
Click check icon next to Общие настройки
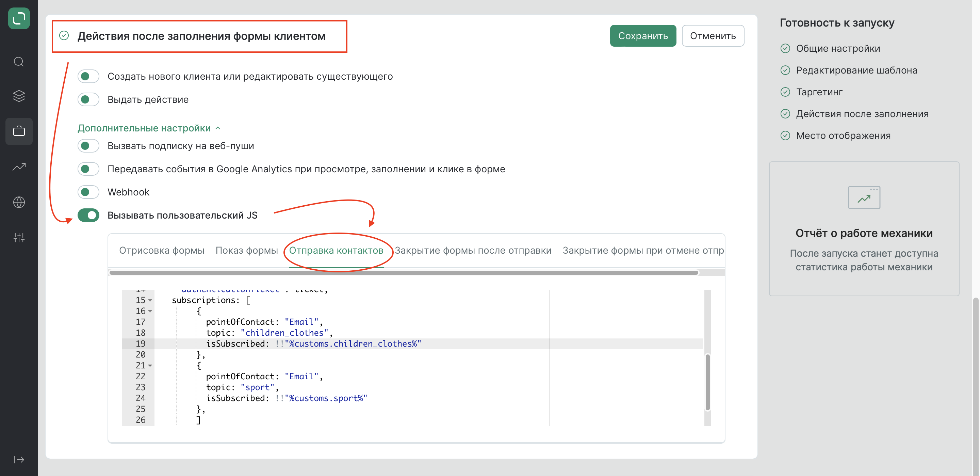tap(785, 48)
